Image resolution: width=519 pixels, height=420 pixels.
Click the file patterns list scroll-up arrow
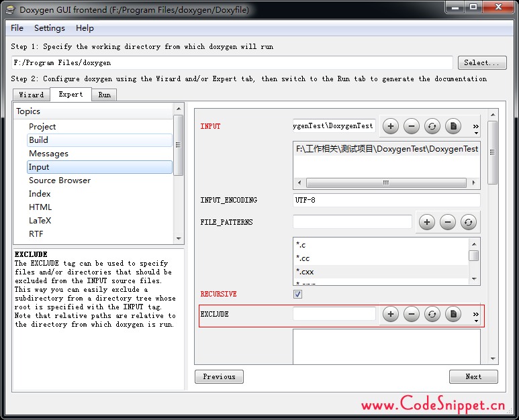(474, 244)
